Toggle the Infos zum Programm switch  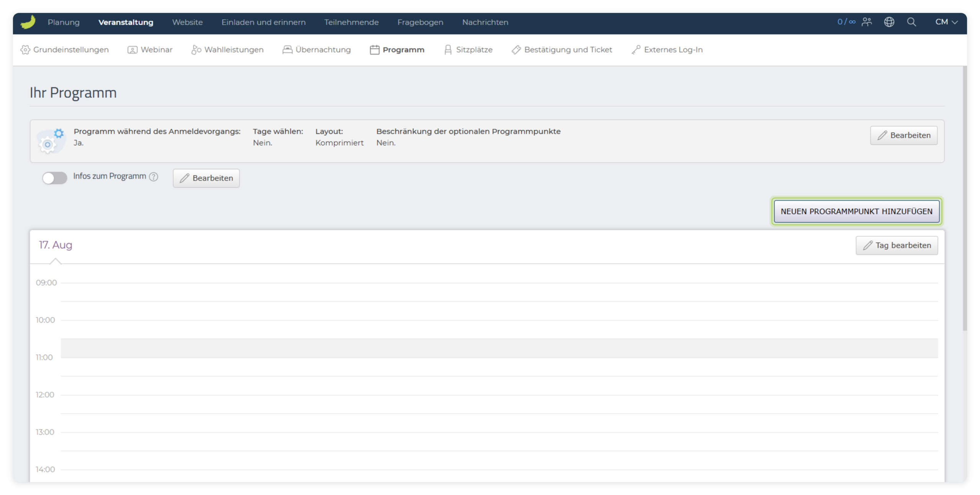54,177
